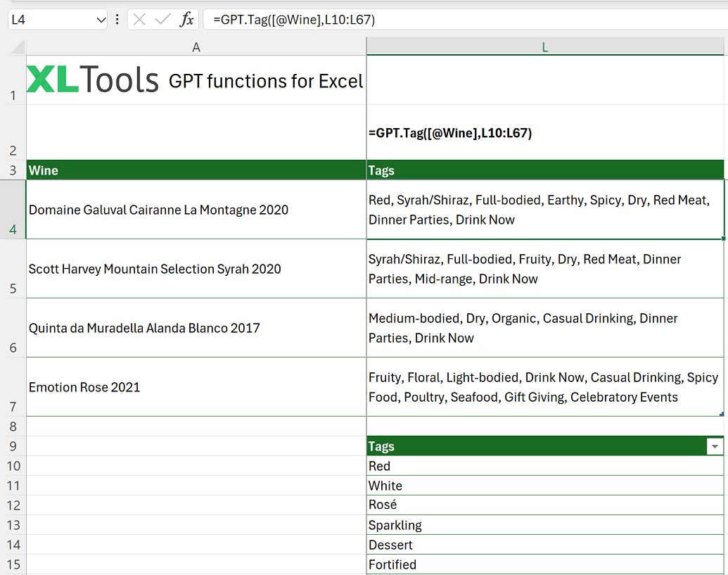The image size is (728, 575).
Task: Open the Name Box dropdown arrow
Action: pyautogui.click(x=101, y=20)
